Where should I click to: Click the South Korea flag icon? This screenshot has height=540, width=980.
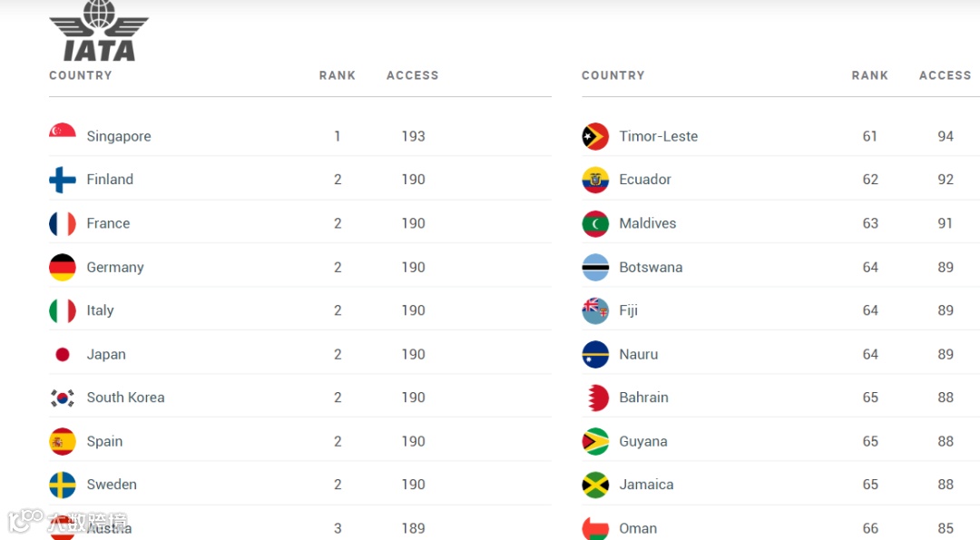tap(63, 398)
